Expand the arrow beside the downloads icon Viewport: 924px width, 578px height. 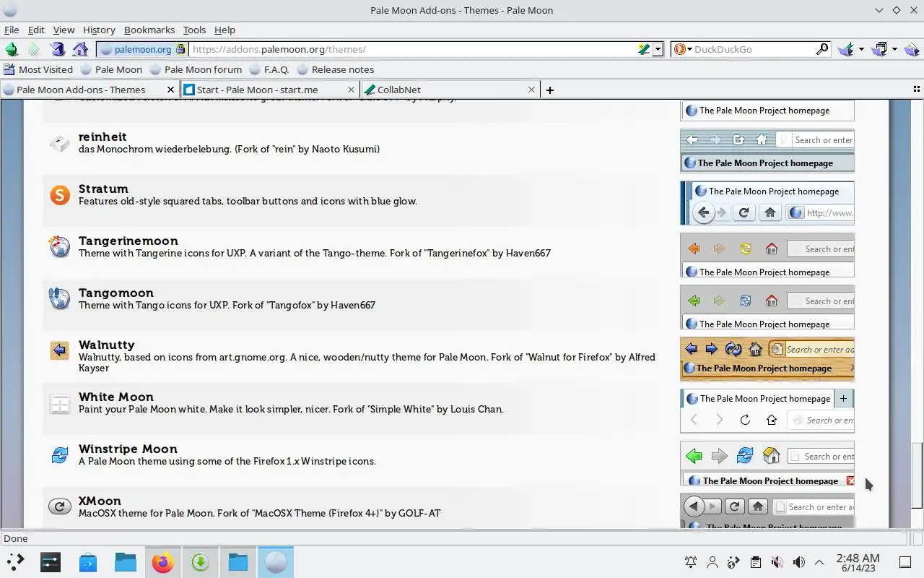pos(861,49)
